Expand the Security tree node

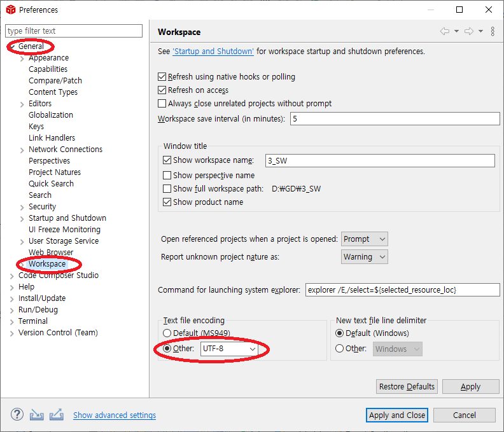[x=22, y=207]
